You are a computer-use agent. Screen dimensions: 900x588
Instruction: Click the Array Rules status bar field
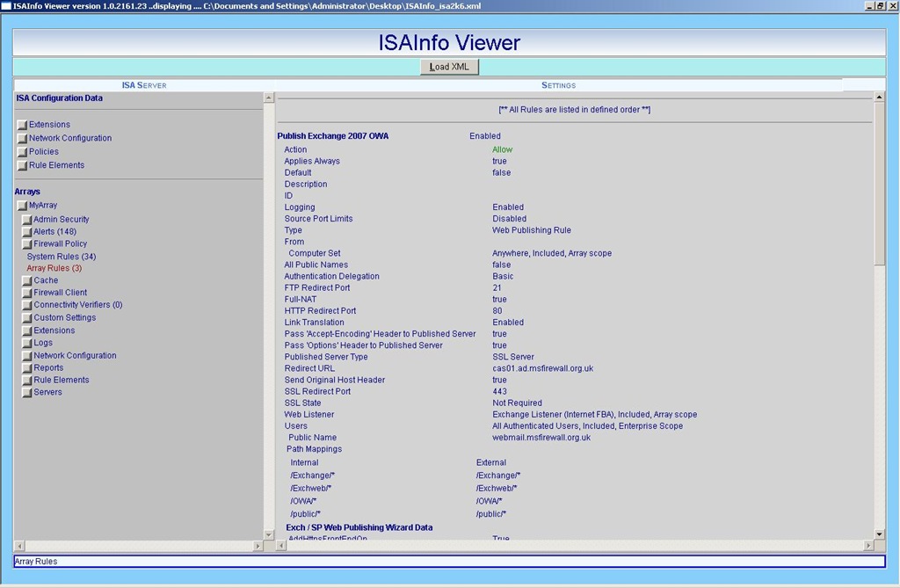pos(449,562)
